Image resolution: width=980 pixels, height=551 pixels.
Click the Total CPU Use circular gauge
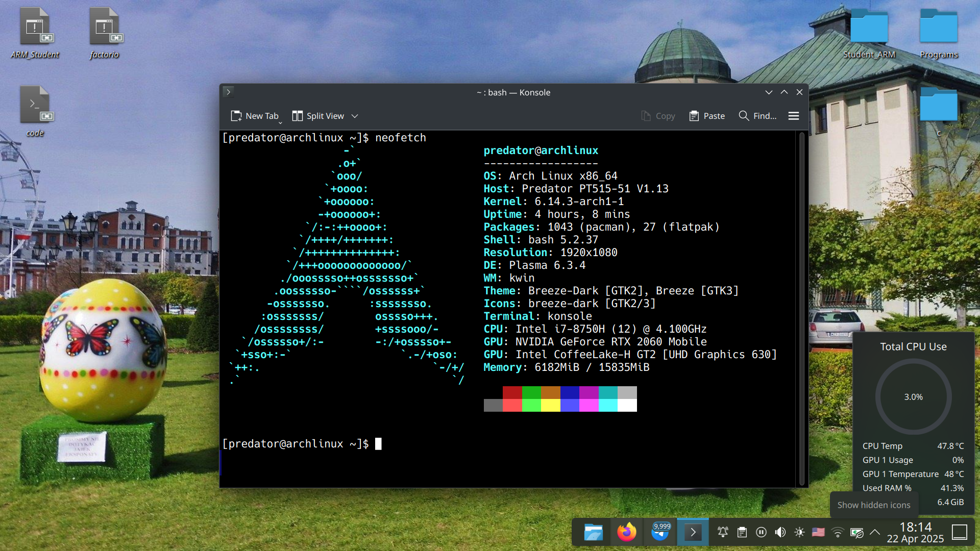coord(913,396)
